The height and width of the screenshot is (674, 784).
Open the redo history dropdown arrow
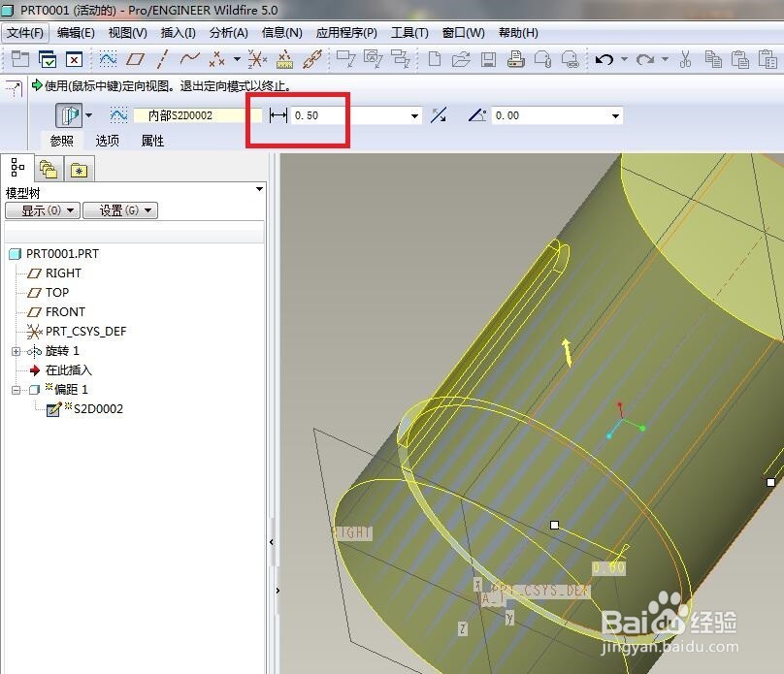tap(665, 59)
